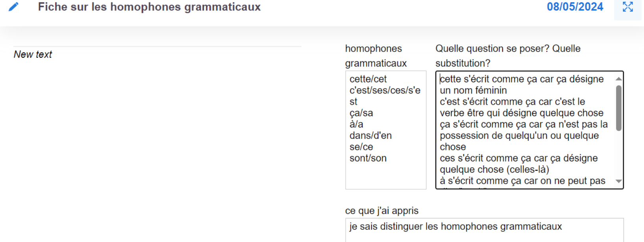The width and height of the screenshot is (644, 242).
Task: Place cursor on the "sont/son" line
Action: [368, 158]
